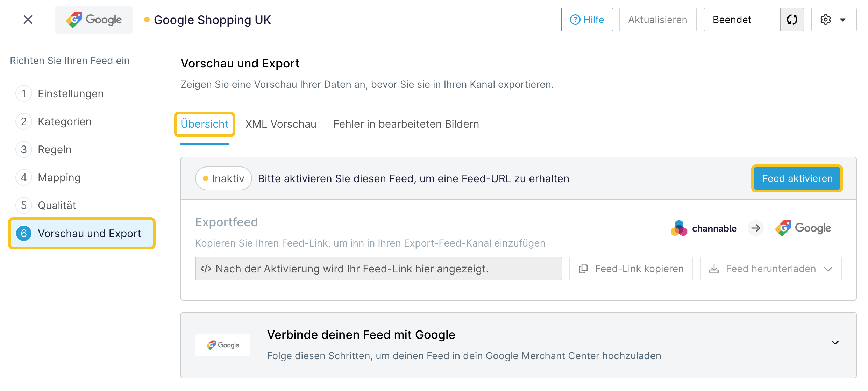
Task: Expand the Verbinde deinen Feed mit Google section
Action: tap(835, 343)
